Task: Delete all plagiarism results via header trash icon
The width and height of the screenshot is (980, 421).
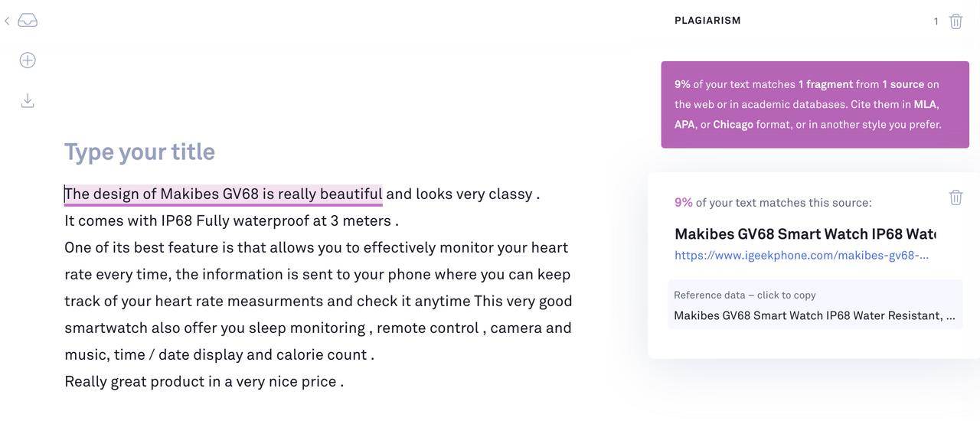Action: click(x=955, y=21)
